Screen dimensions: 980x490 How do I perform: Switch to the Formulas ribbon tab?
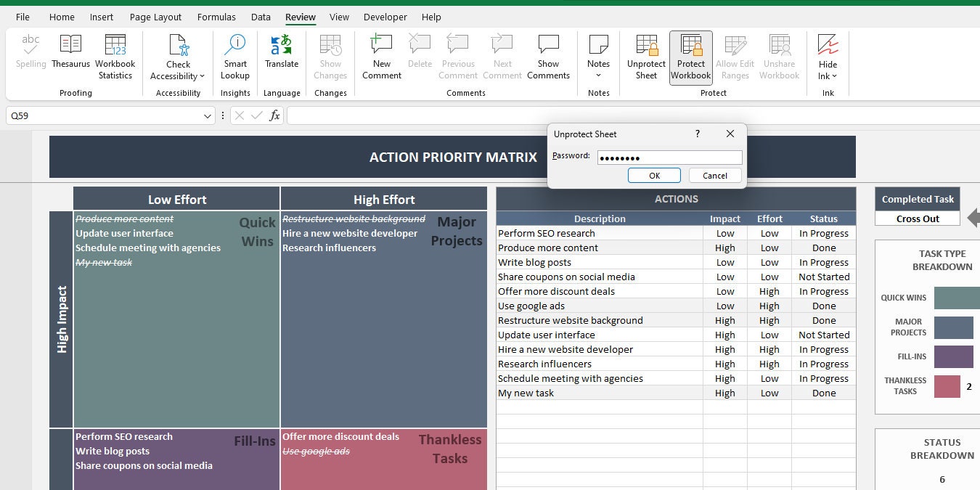[216, 17]
